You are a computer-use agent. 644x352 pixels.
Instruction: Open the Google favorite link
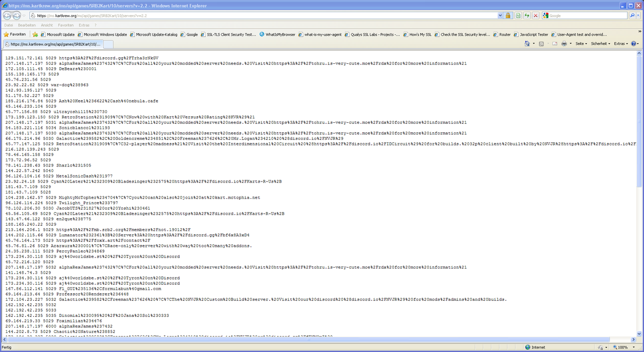(x=189, y=35)
